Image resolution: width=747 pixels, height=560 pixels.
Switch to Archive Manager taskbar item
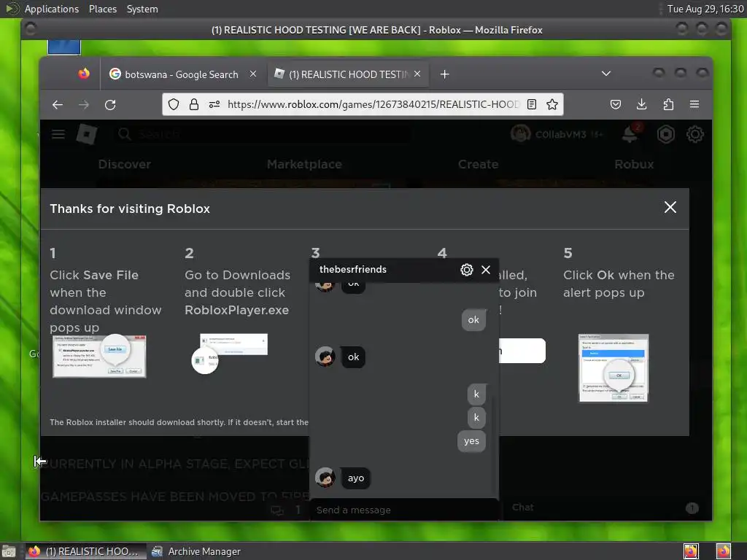click(196, 551)
